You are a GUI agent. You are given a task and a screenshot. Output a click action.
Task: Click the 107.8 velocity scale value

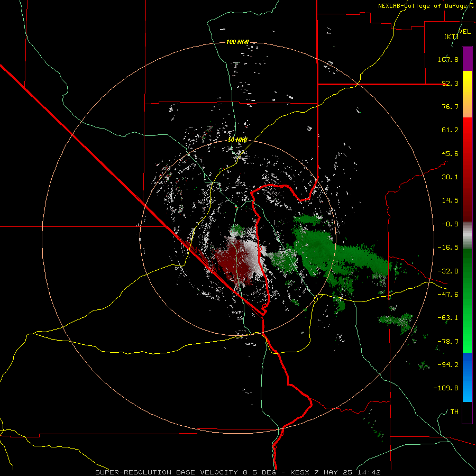coord(448,59)
